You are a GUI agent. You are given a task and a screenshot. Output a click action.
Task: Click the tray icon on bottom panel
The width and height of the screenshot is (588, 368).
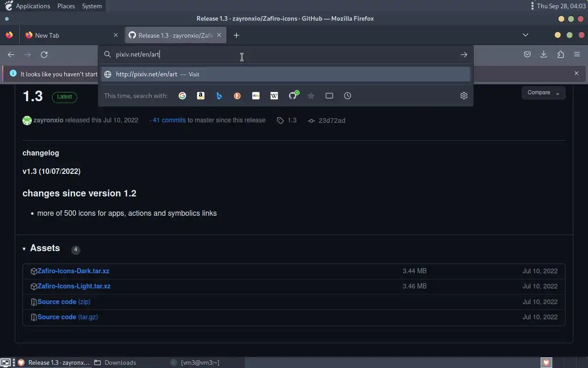point(546,362)
